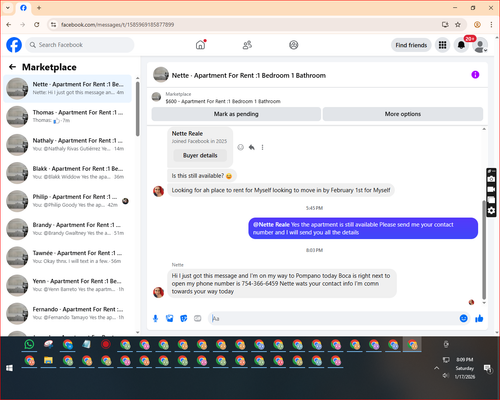The height and width of the screenshot is (400, 500).
Task: Select the Facebook browser tab
Action: (23, 8)
